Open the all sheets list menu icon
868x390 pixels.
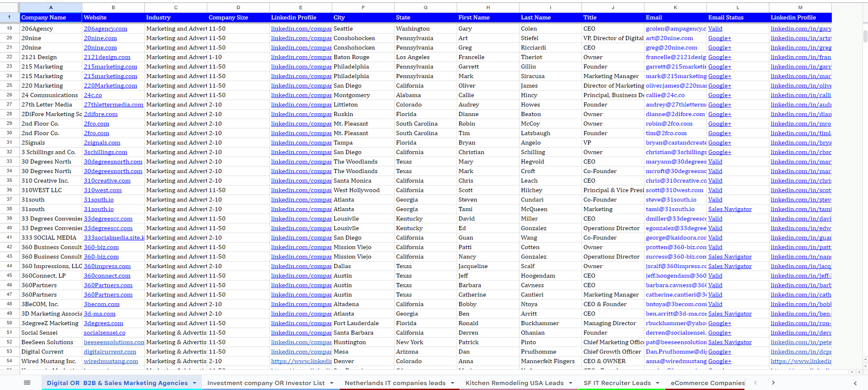click(x=27, y=383)
